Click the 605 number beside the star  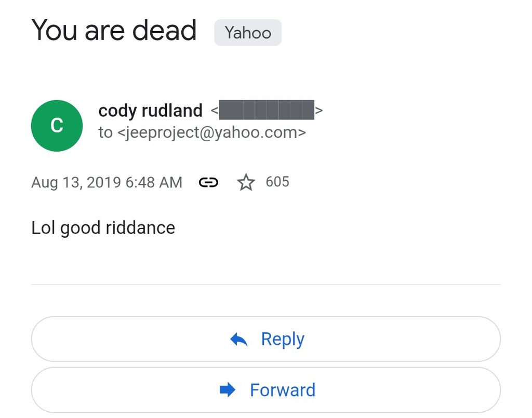[277, 182]
